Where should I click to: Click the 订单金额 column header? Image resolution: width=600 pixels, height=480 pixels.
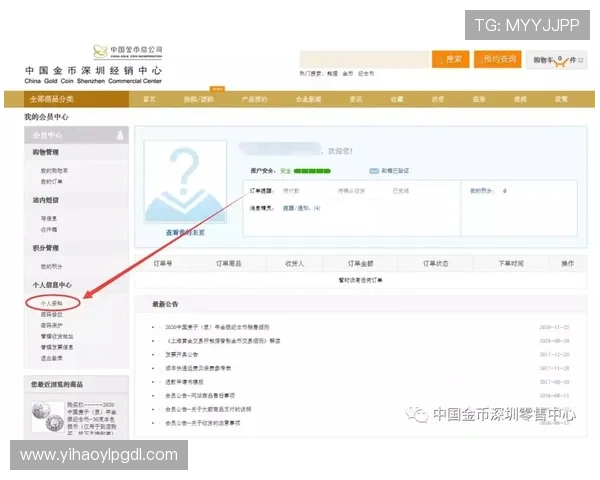pyautogui.click(x=360, y=263)
